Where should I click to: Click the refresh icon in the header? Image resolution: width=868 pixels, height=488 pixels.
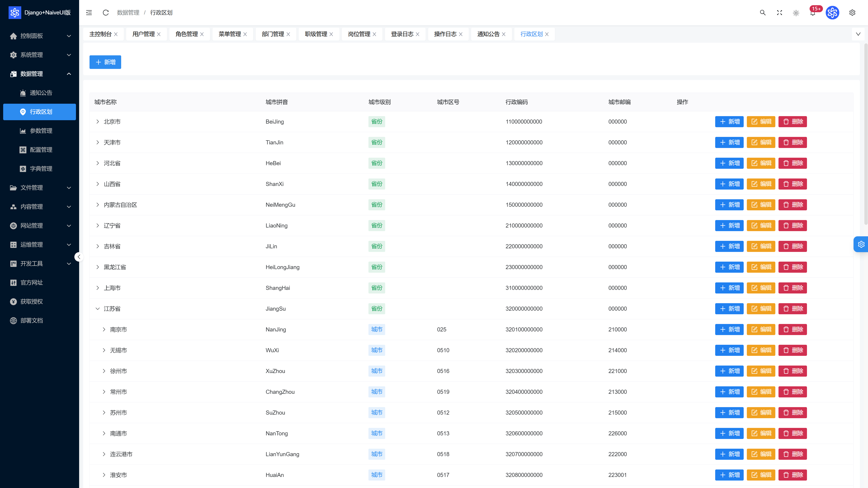106,12
